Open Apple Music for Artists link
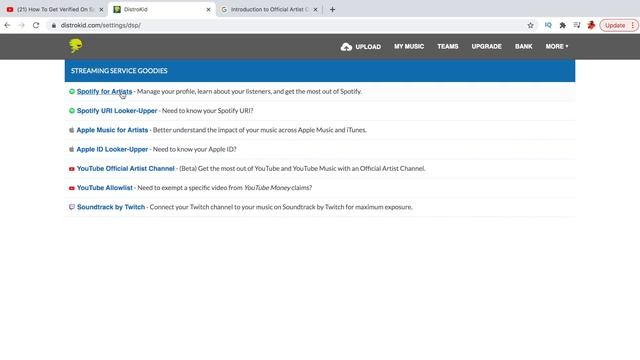640x360 pixels. 112,130
